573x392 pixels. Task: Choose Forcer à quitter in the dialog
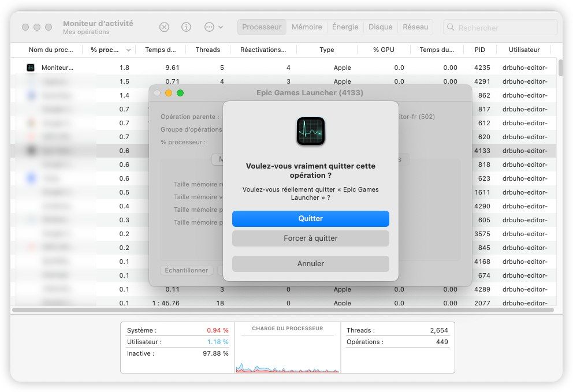(x=311, y=238)
